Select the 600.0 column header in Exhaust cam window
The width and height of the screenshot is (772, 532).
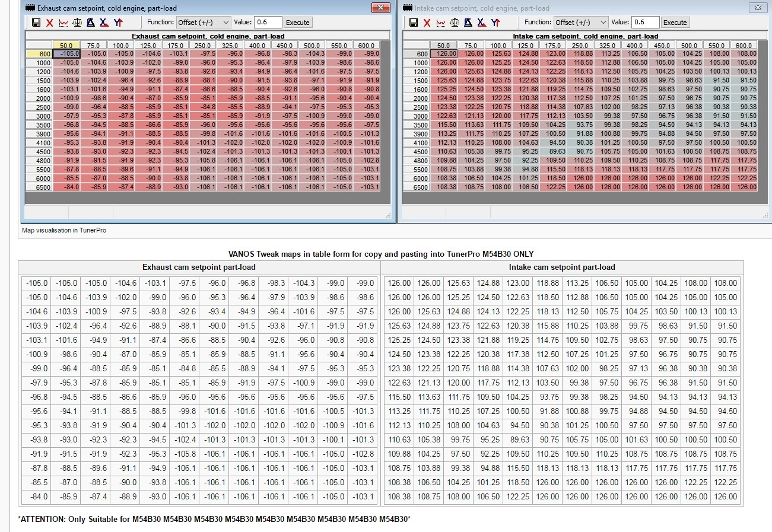[367, 46]
